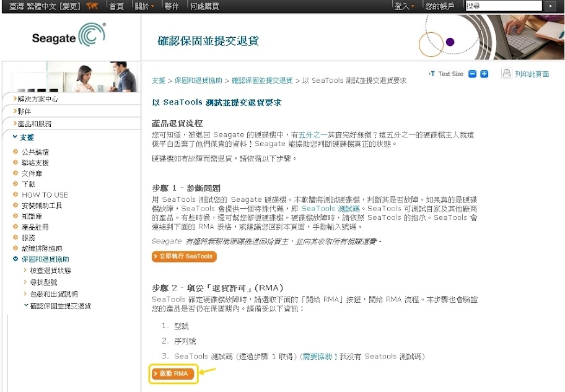Open 服務 in sidebar

28,237
